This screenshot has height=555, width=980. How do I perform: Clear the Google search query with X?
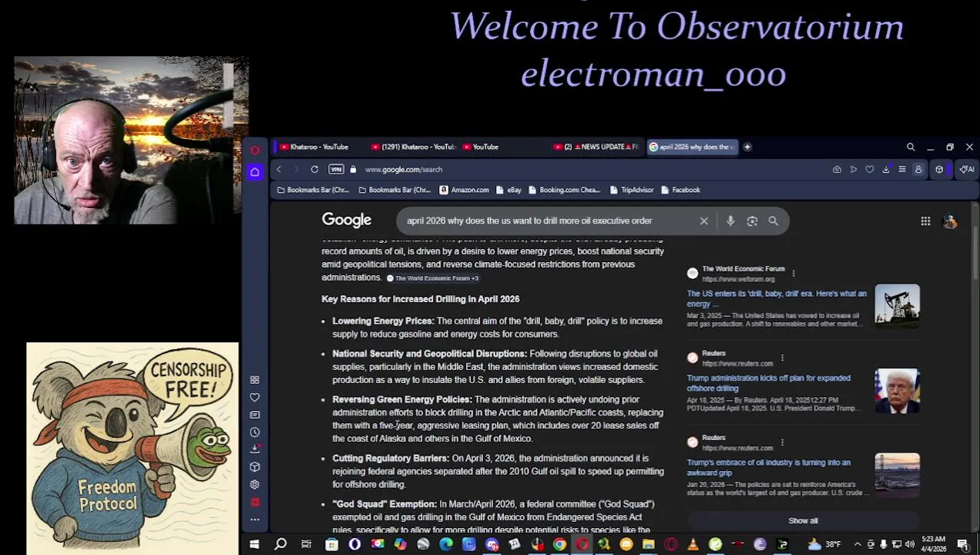[703, 221]
